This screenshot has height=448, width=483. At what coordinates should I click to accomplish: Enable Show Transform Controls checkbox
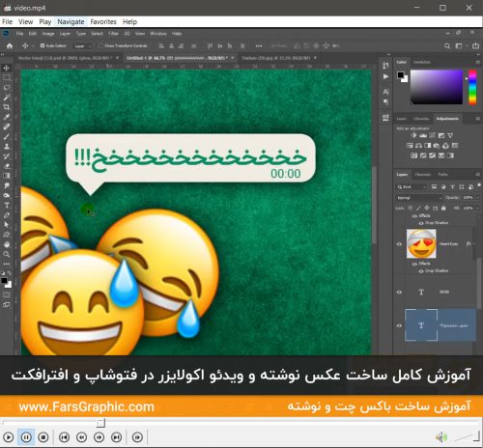coord(100,45)
